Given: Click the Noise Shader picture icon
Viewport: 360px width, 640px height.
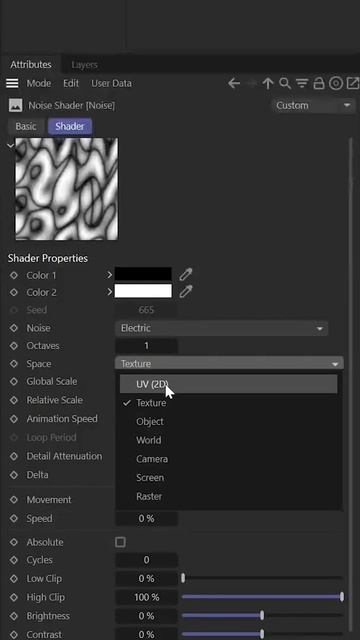Looking at the screenshot, I should tap(16, 106).
